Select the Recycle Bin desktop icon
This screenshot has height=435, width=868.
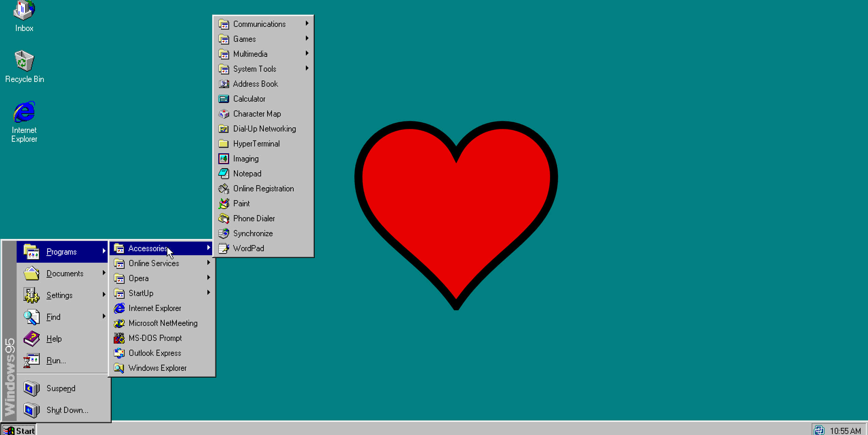click(24, 67)
